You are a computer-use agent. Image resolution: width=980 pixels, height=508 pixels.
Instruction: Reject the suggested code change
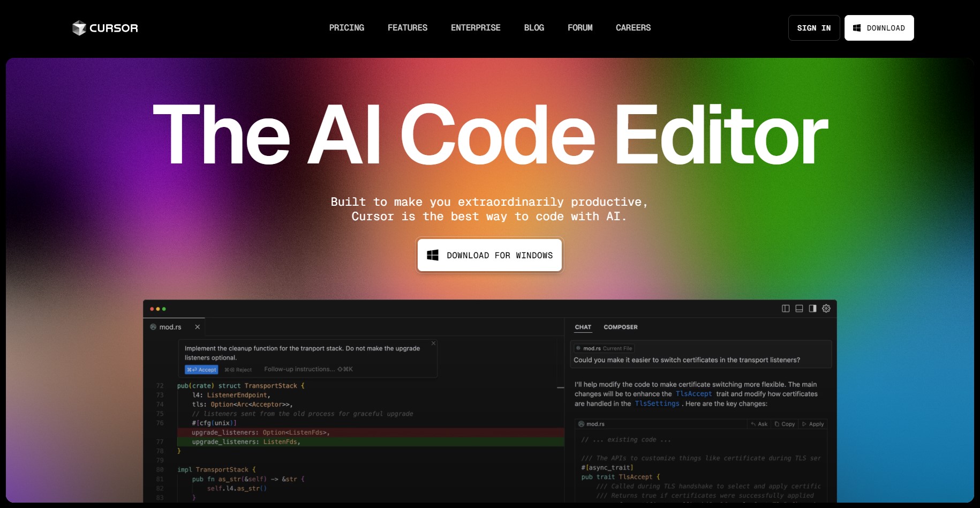[238, 370]
